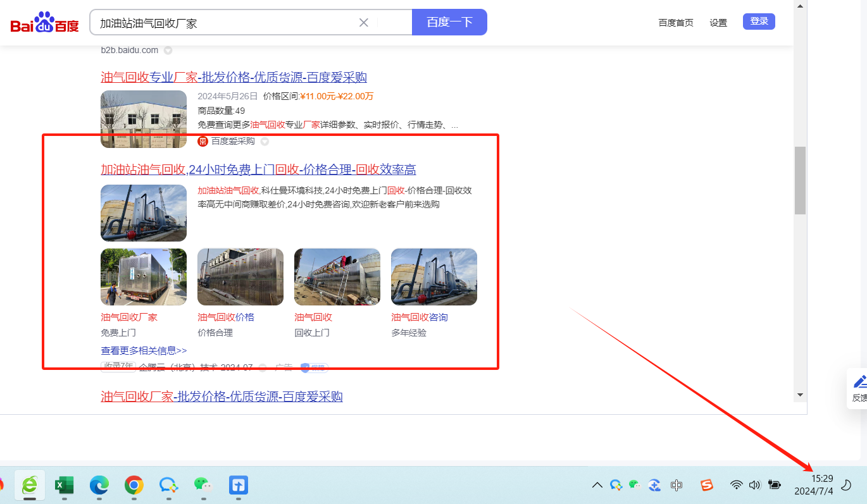The height and width of the screenshot is (504, 867).
Task: Click the Sogou input method tray icon
Action: (x=706, y=485)
